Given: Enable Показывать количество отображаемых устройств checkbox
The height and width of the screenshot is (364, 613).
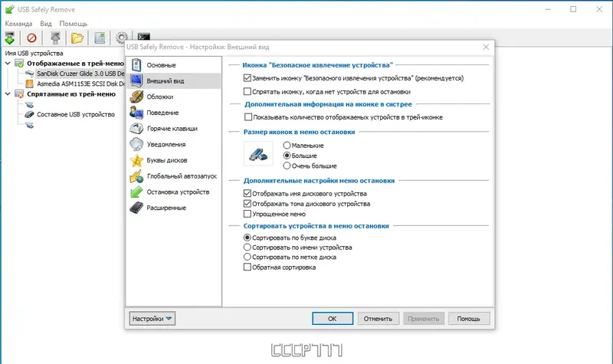Looking at the screenshot, I should [x=247, y=117].
